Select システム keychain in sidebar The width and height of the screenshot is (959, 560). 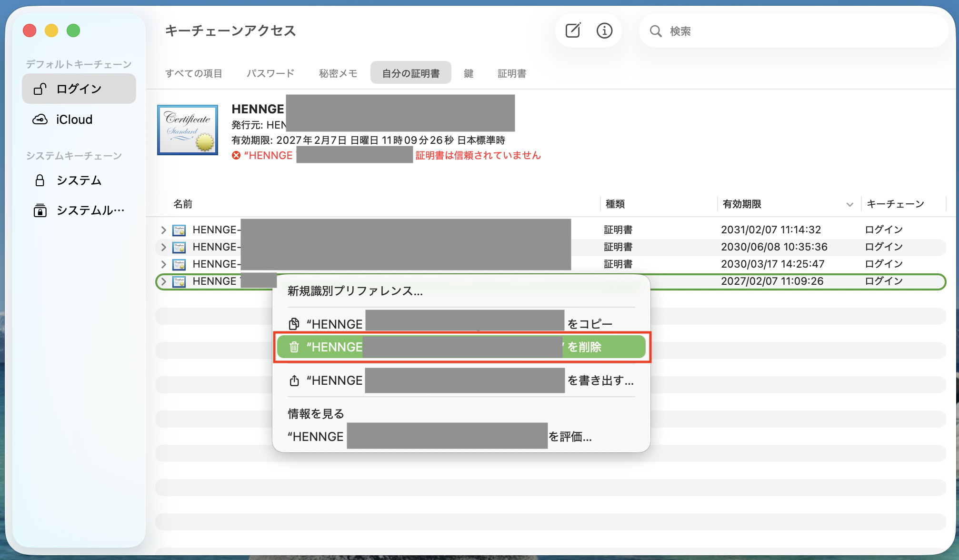click(x=79, y=180)
